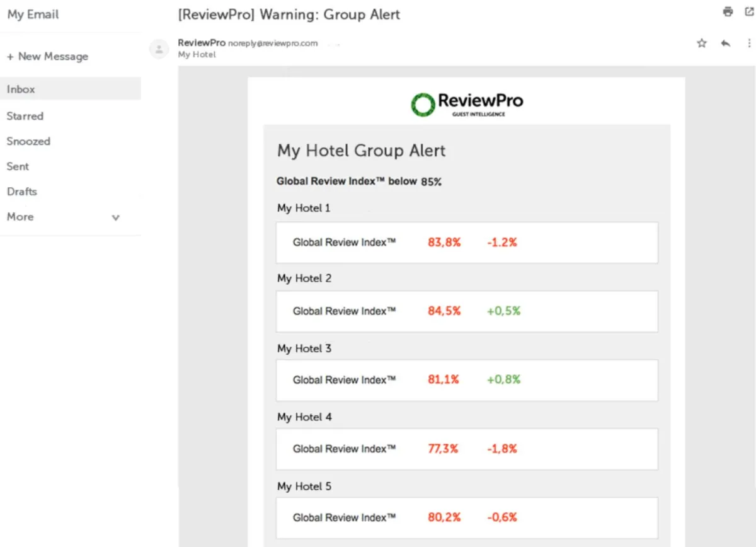This screenshot has height=547, width=756.
Task: Click the reply arrow icon
Action: click(x=726, y=43)
